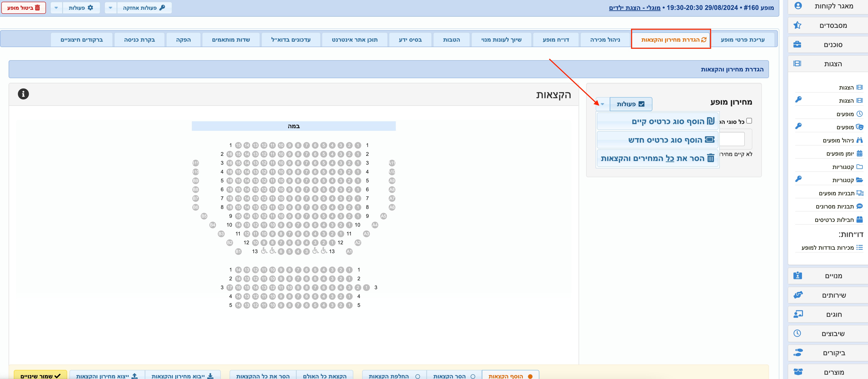Click the binoculars icon beside ניהול מופעים
Viewport: 868px width, 379px height.
(x=860, y=140)
